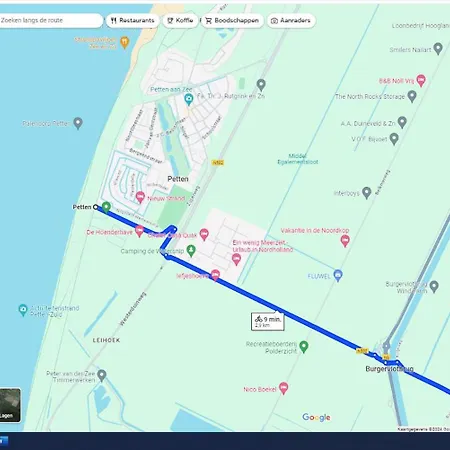Select the Koffie filter chip

click(x=180, y=20)
